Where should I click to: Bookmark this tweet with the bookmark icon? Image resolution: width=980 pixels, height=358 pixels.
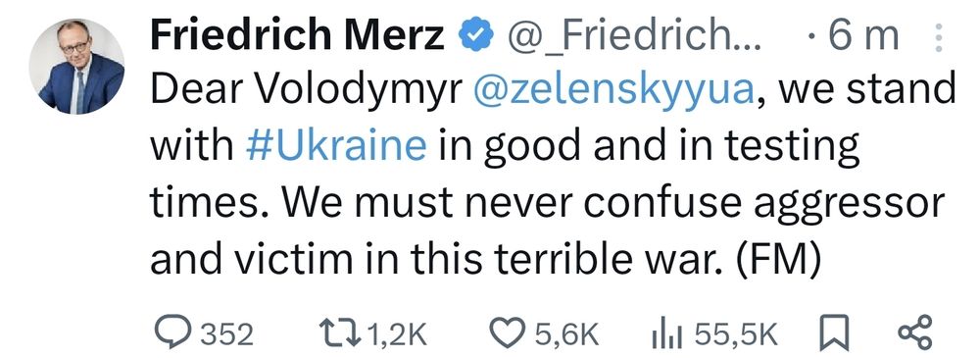coord(834,334)
